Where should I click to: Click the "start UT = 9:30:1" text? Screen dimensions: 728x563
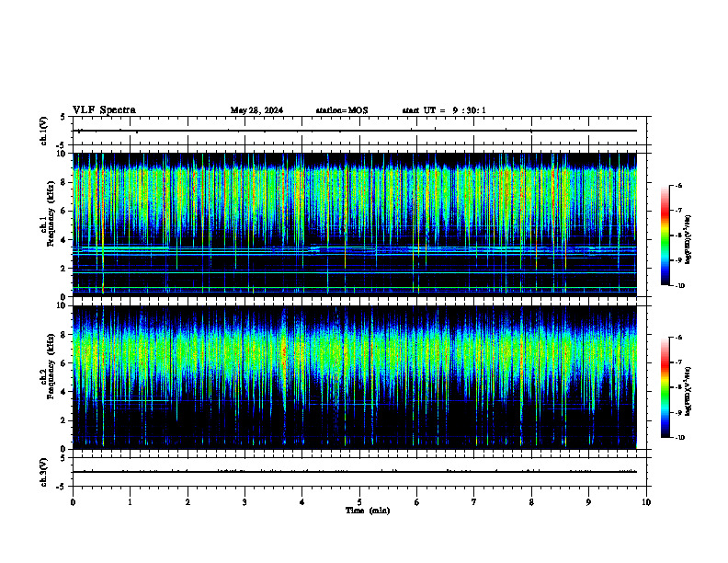click(x=444, y=110)
